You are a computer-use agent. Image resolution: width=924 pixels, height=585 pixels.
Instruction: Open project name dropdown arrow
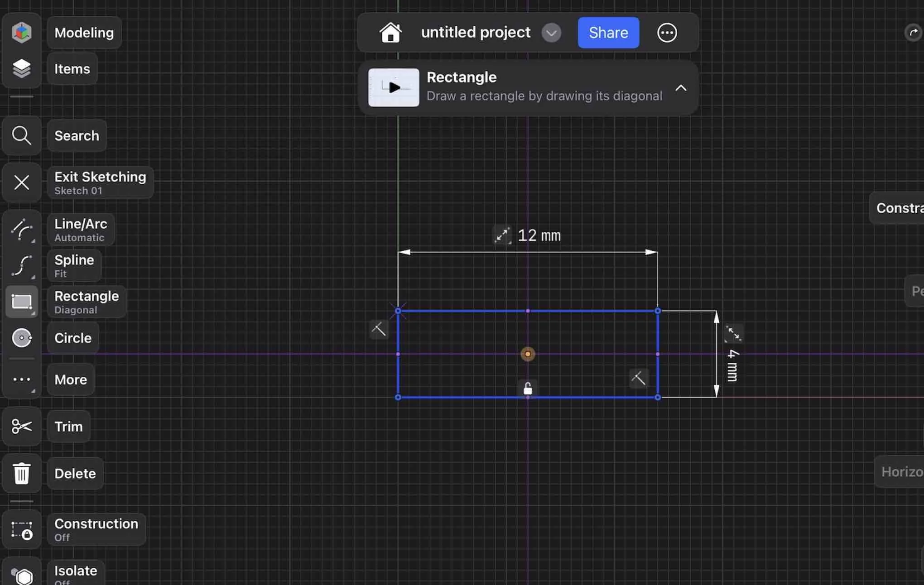click(x=551, y=33)
